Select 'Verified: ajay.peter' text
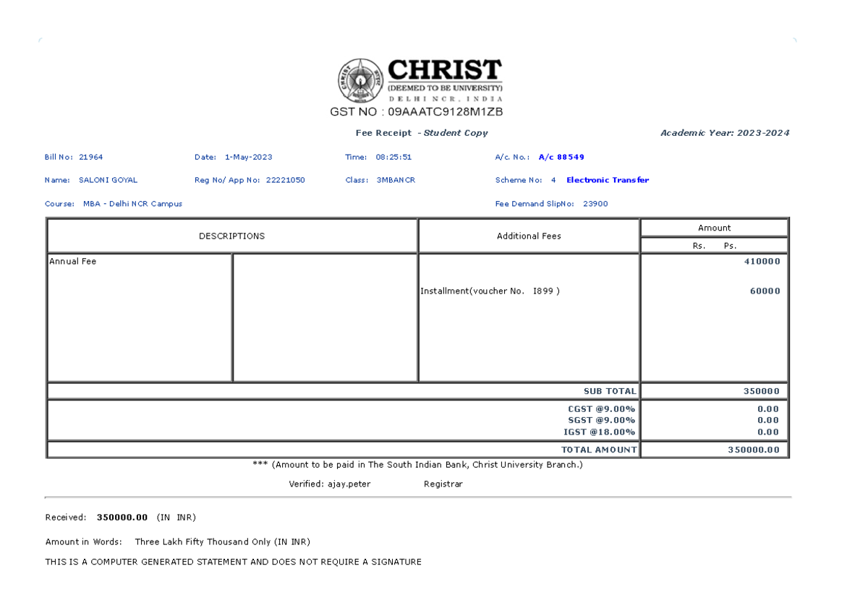Viewport: 868px width, 613px height. pos(330,484)
